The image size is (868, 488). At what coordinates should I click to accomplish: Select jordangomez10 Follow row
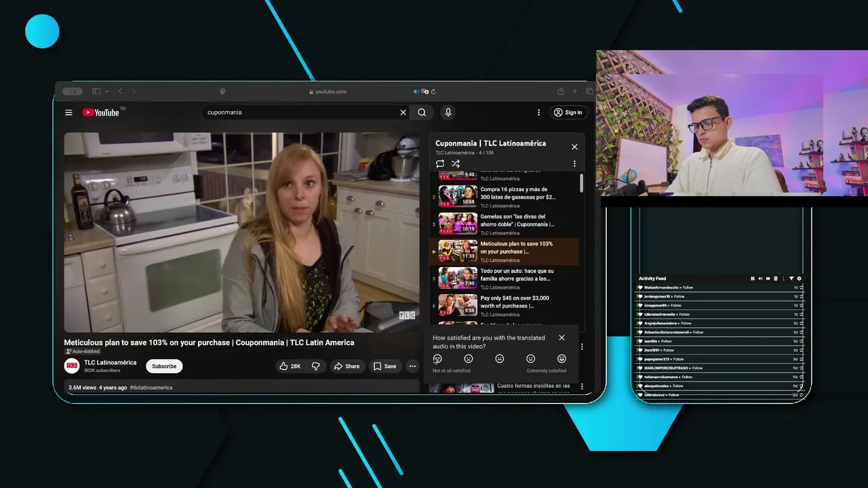pos(720,296)
